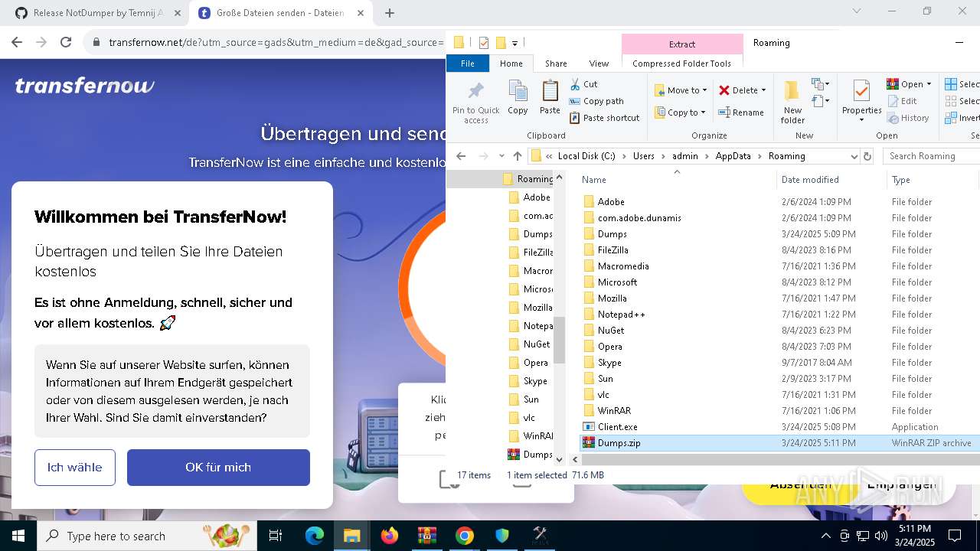Open the Delete dropdown arrow

[763, 90]
